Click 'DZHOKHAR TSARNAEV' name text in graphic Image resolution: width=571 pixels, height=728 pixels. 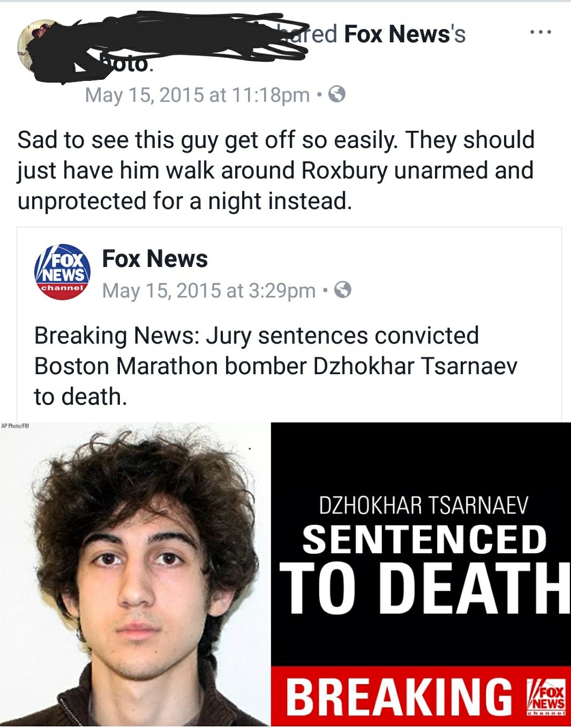[424, 506]
